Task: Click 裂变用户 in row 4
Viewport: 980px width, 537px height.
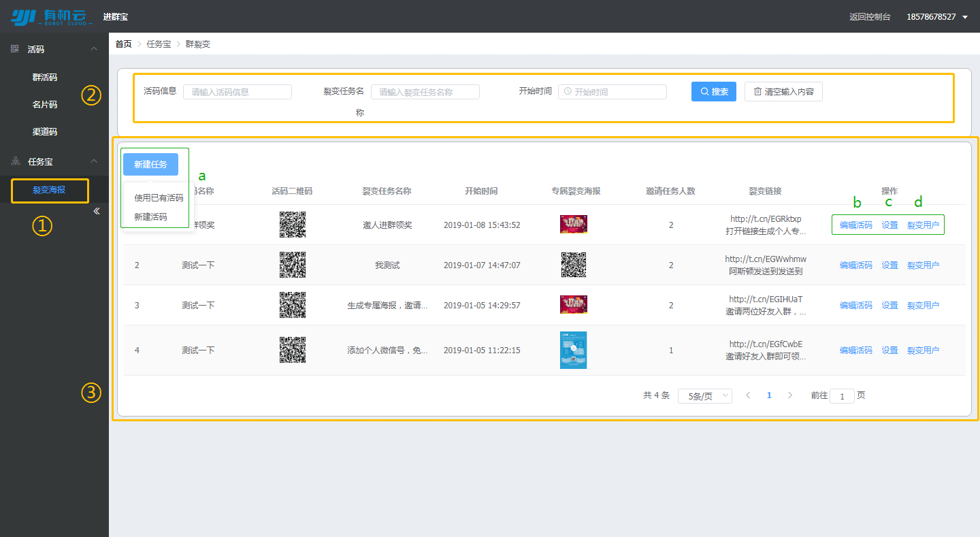Action: click(x=923, y=350)
